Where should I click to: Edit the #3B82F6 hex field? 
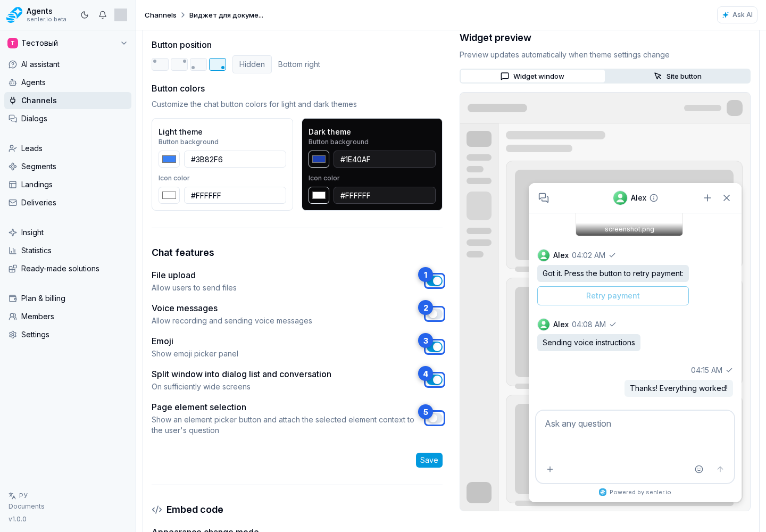click(x=235, y=159)
